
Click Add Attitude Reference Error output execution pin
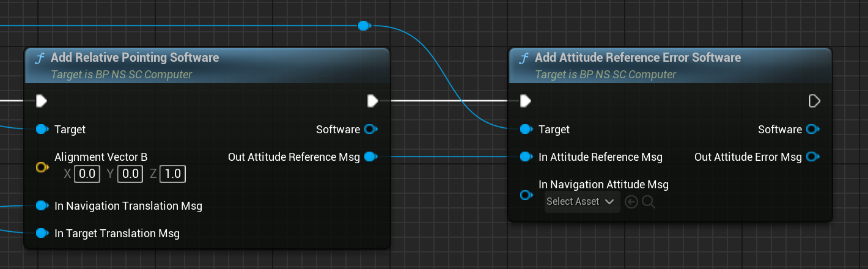[814, 100]
